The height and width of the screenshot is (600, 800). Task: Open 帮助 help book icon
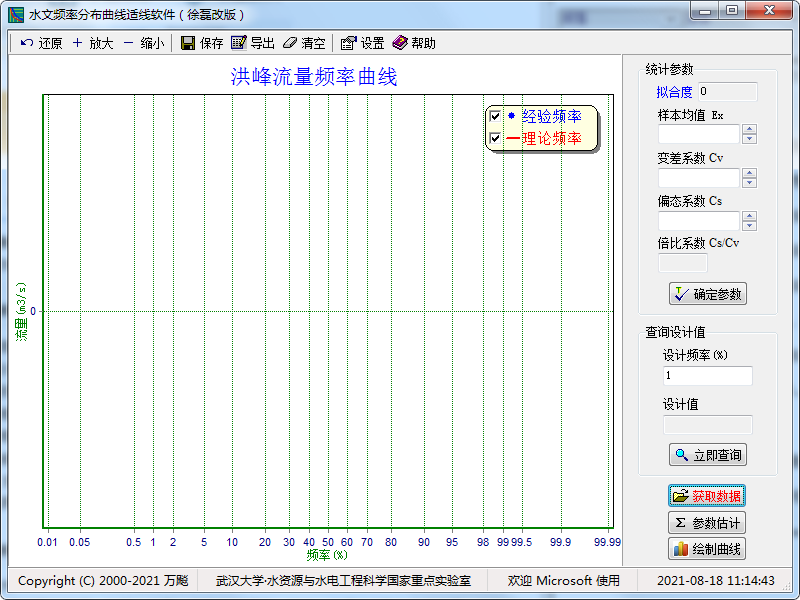click(400, 43)
